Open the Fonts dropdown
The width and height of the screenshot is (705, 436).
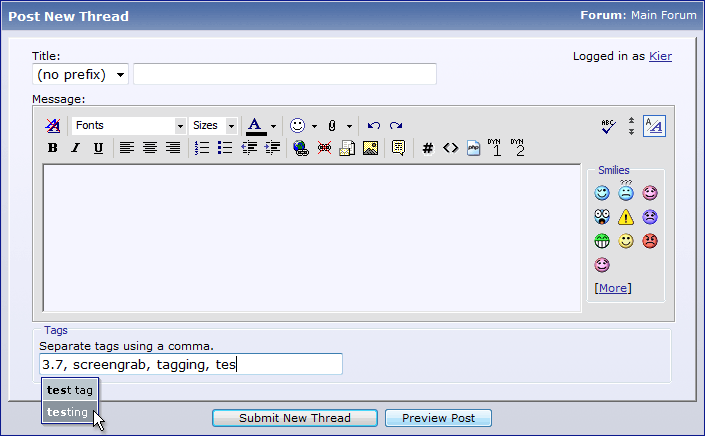pyautogui.click(x=129, y=126)
